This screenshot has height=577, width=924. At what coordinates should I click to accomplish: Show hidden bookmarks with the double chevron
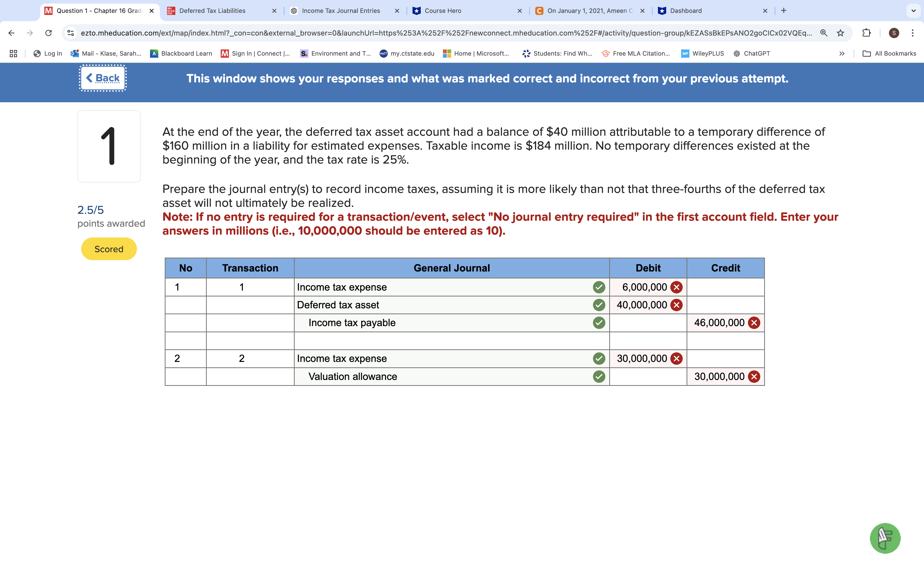pos(842,53)
